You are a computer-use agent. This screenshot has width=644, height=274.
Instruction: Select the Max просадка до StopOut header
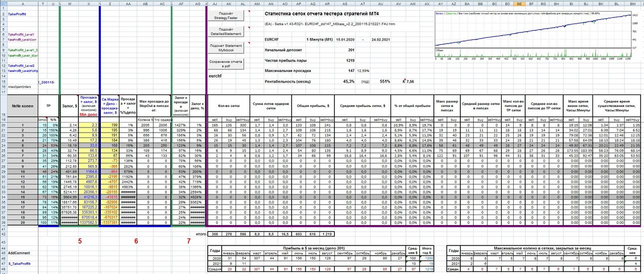click(153, 106)
